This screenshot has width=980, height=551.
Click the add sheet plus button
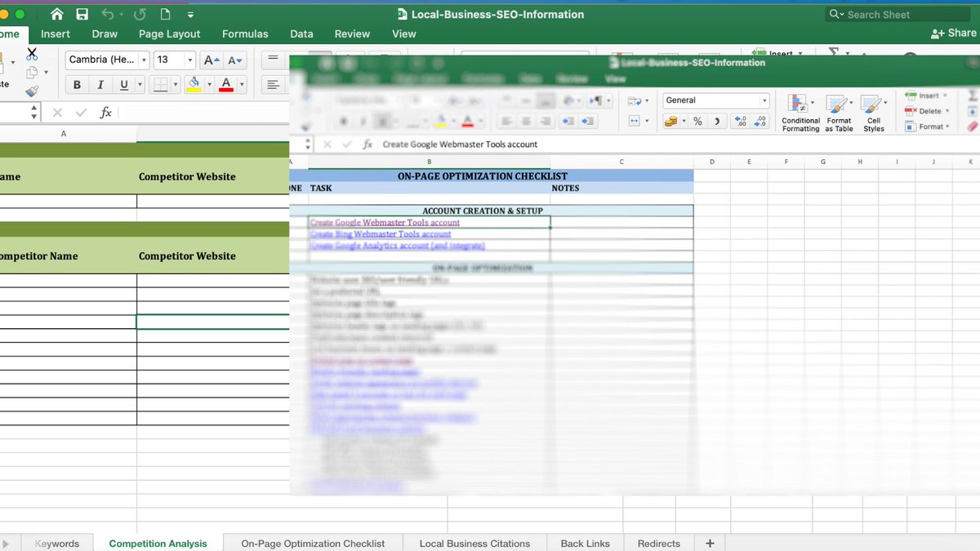(x=710, y=543)
